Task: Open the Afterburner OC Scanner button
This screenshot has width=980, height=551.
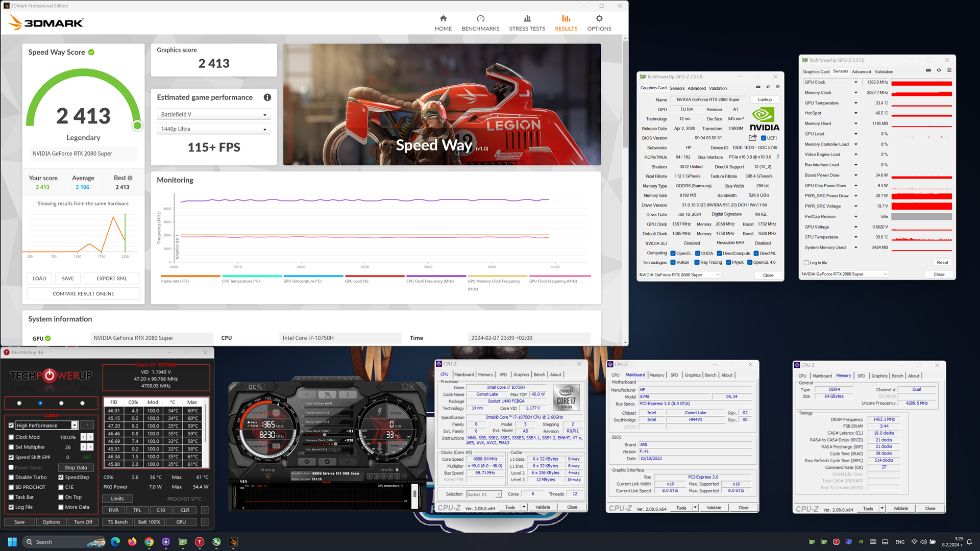Action: (255, 387)
